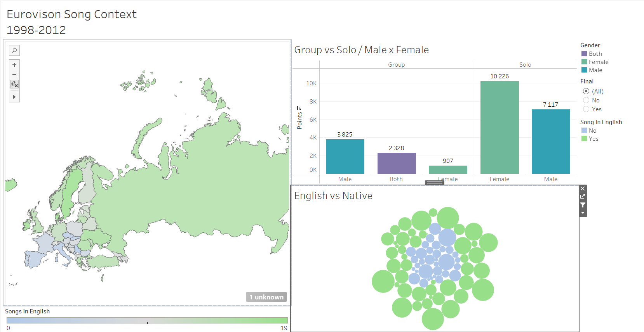Click the reset map pin icon

pyautogui.click(x=14, y=84)
